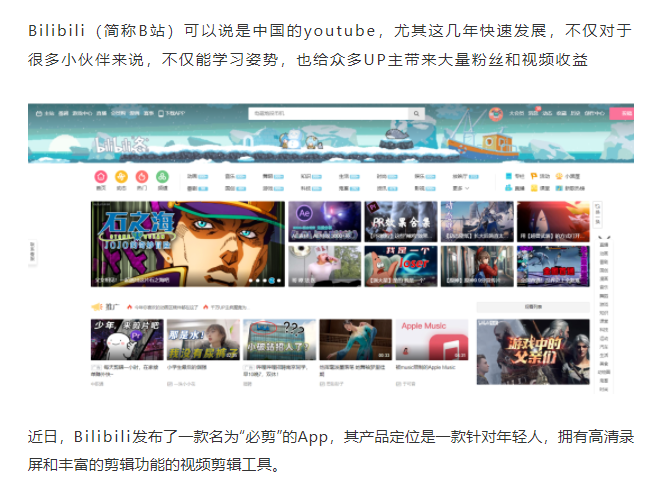Image resolution: width=652 pixels, height=486 pixels.
Task: Click the gray 직播列表 button above game thumbnail
Action: 533,307
